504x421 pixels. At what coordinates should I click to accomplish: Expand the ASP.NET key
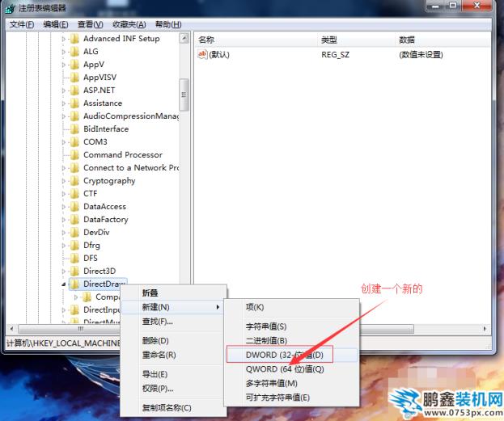click(x=64, y=91)
